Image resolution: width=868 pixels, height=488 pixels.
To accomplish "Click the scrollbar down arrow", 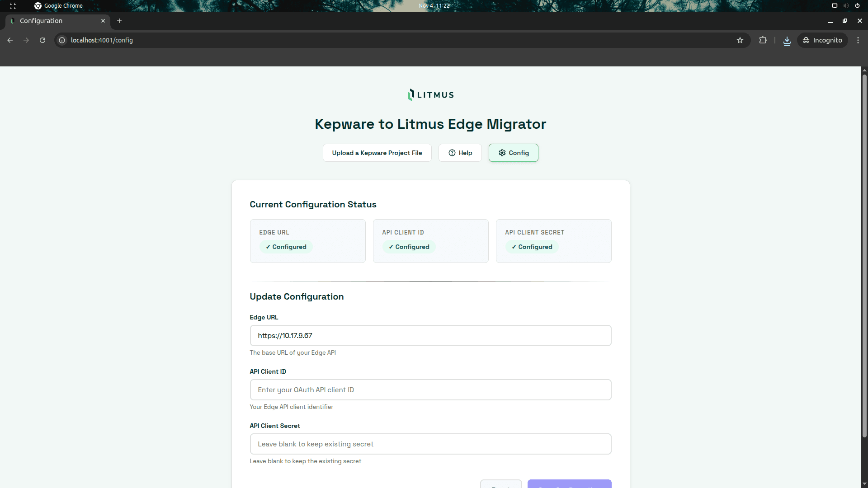I will click(x=864, y=483).
